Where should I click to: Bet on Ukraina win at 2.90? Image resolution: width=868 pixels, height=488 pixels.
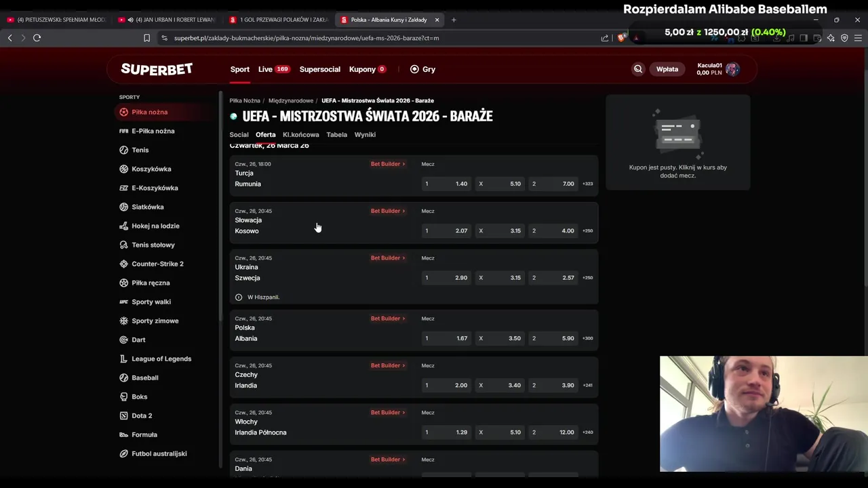point(446,277)
